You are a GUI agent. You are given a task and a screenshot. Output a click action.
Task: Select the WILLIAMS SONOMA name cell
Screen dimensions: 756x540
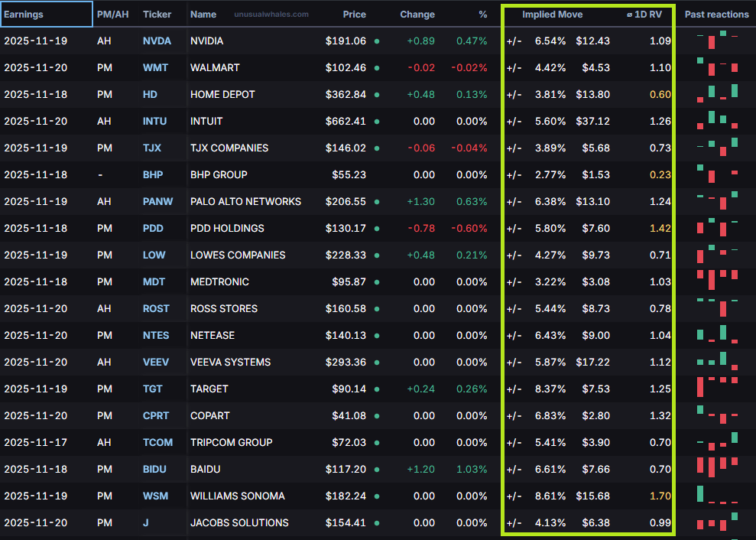pyautogui.click(x=238, y=496)
